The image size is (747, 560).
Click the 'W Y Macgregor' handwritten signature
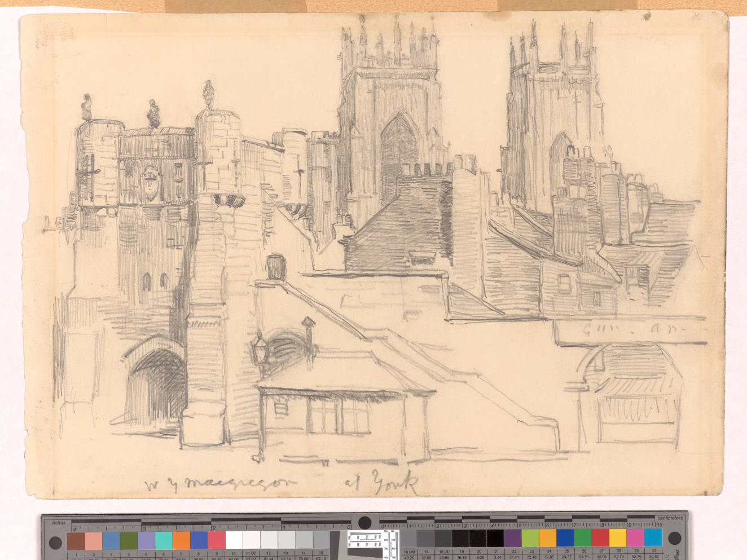[x=220, y=484]
